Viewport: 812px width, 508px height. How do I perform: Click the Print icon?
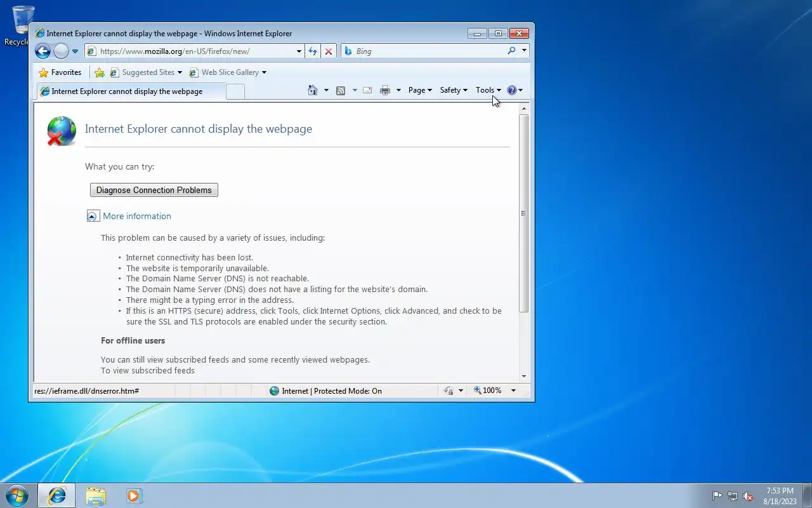(x=385, y=90)
